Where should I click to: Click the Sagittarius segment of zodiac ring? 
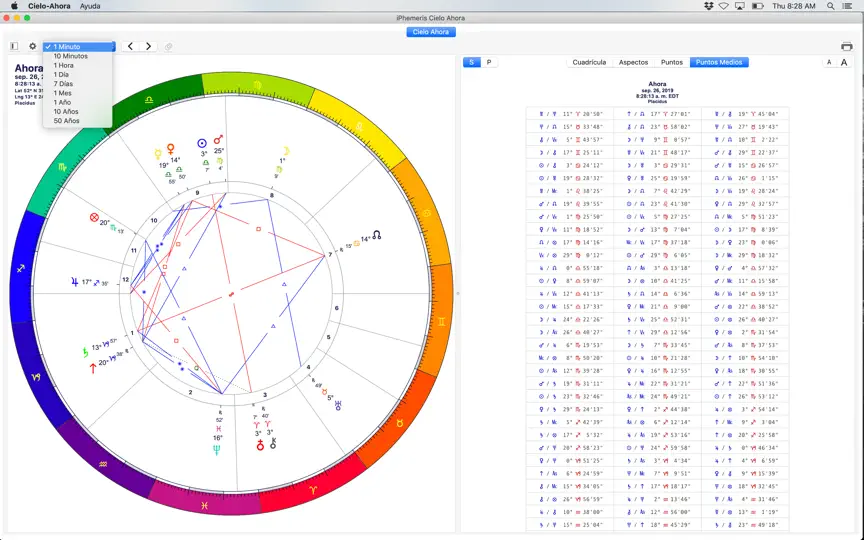click(x=23, y=268)
